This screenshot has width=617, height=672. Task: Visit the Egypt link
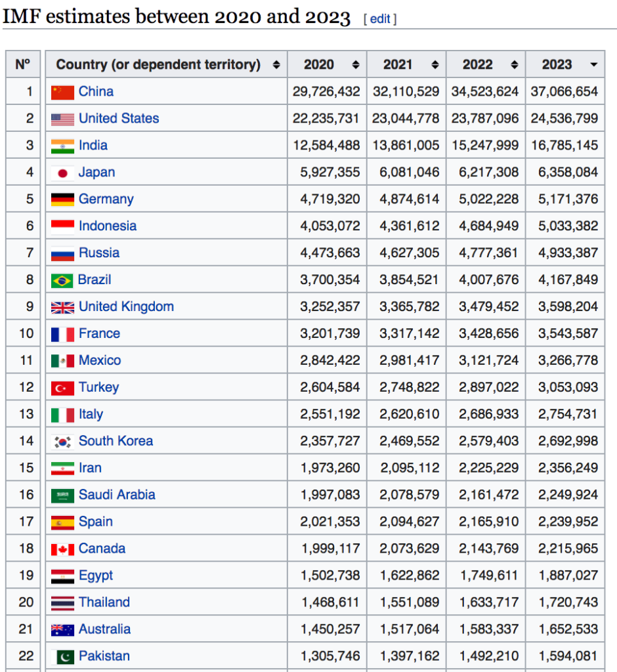(x=96, y=576)
